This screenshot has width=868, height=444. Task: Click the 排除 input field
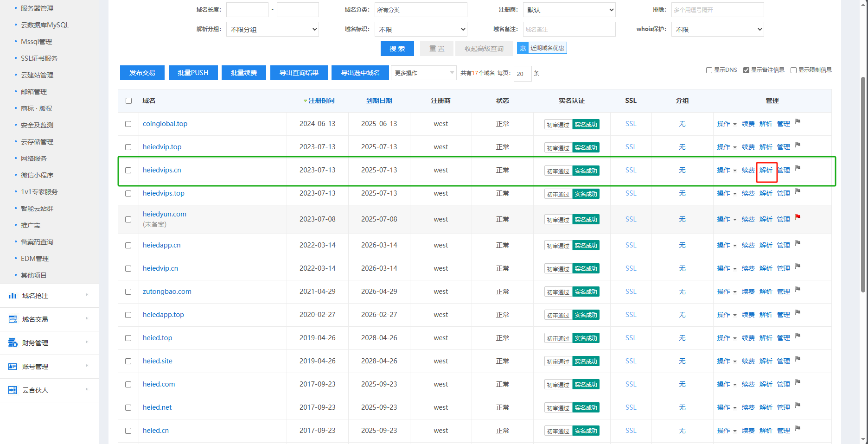click(718, 10)
